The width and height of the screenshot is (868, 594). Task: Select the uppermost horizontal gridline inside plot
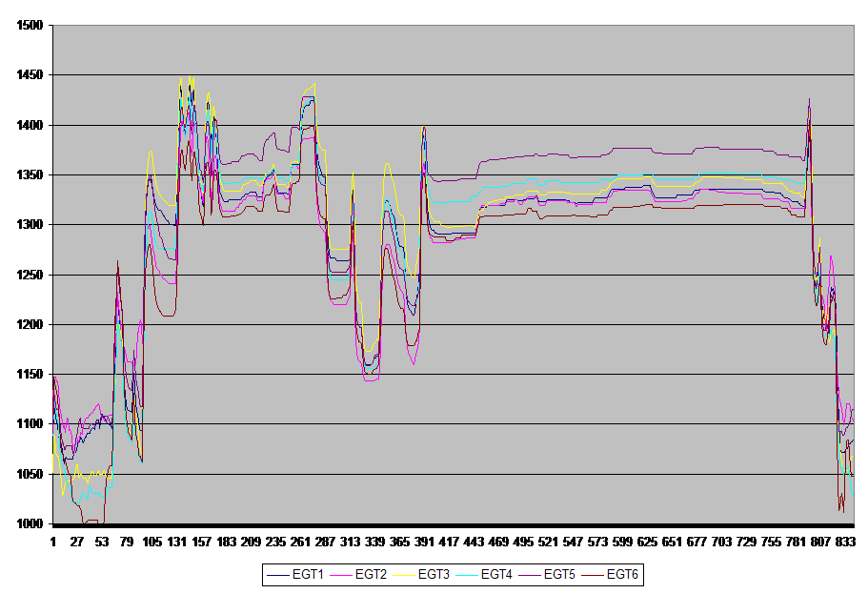[453, 75]
